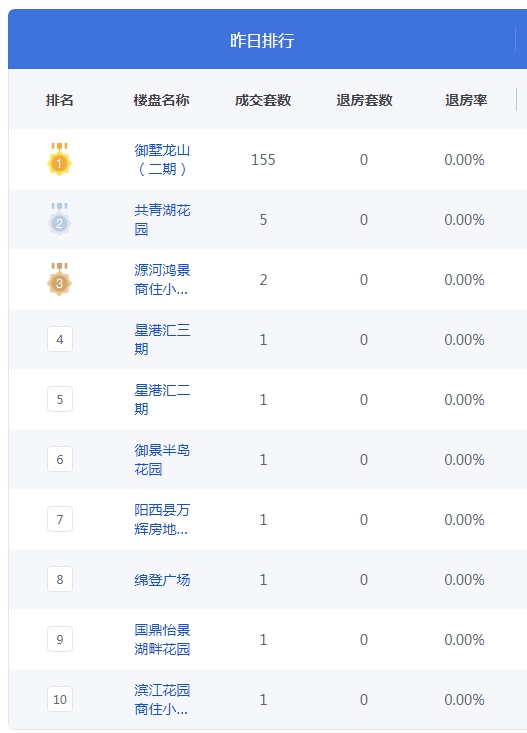Open the 御墅龙山（二期）property link
This screenshot has height=733, width=527.
coord(162,159)
